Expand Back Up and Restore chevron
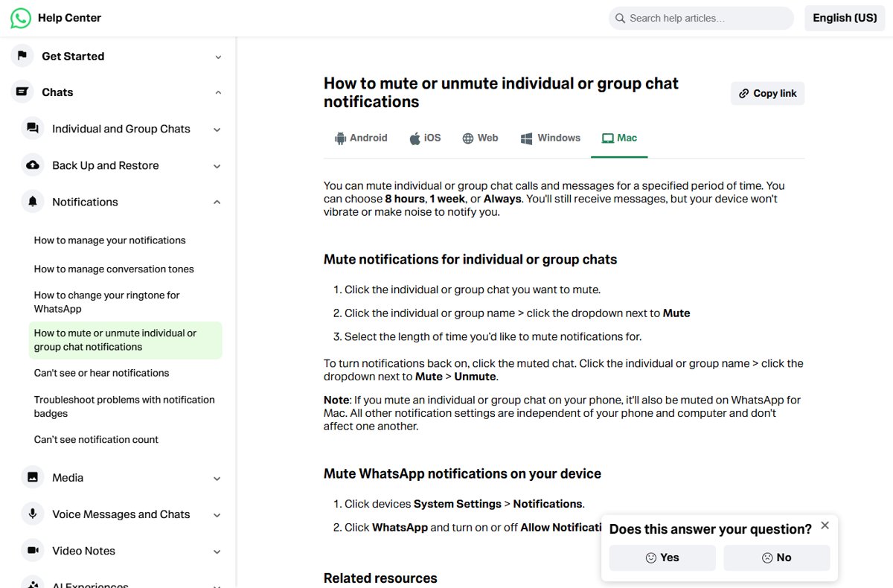The image size is (893, 588). [x=217, y=166]
